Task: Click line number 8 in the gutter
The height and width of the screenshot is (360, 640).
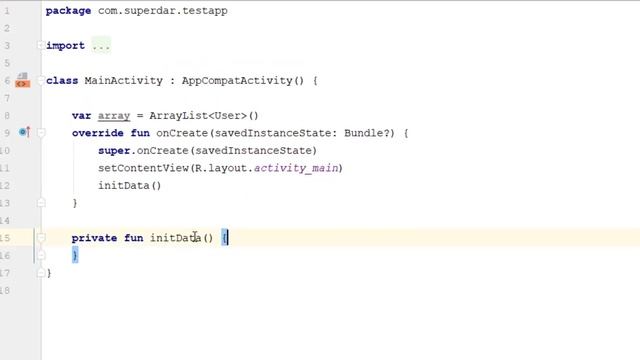Action: (x=7, y=116)
